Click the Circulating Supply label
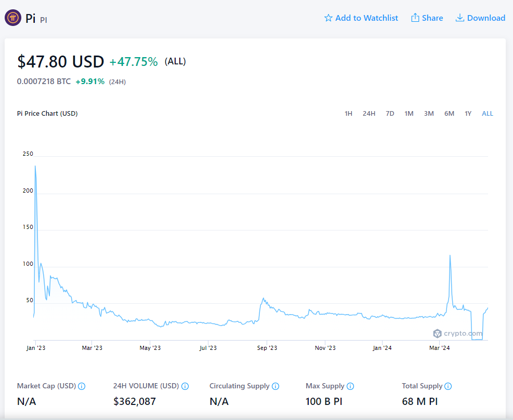 pyautogui.click(x=240, y=386)
